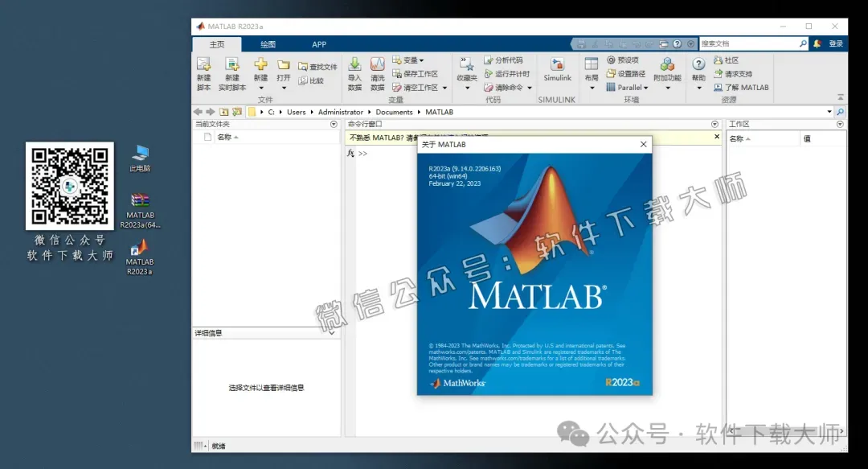This screenshot has width=868, height=469.
Task: Click the save icon in quick access toolbar
Action: 581,43
